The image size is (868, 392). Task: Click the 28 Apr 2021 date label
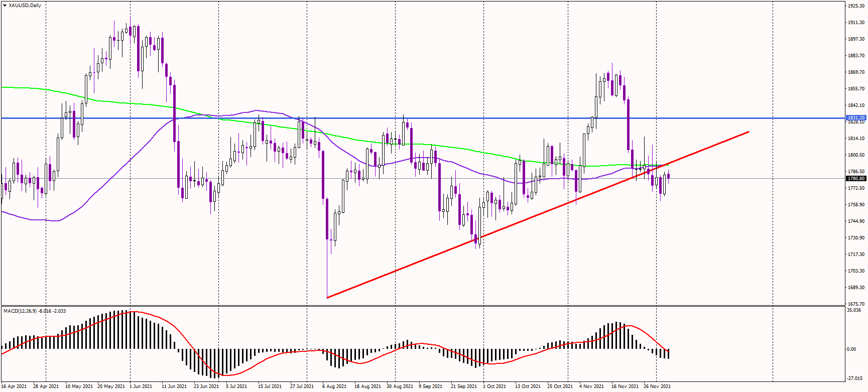[46, 386]
